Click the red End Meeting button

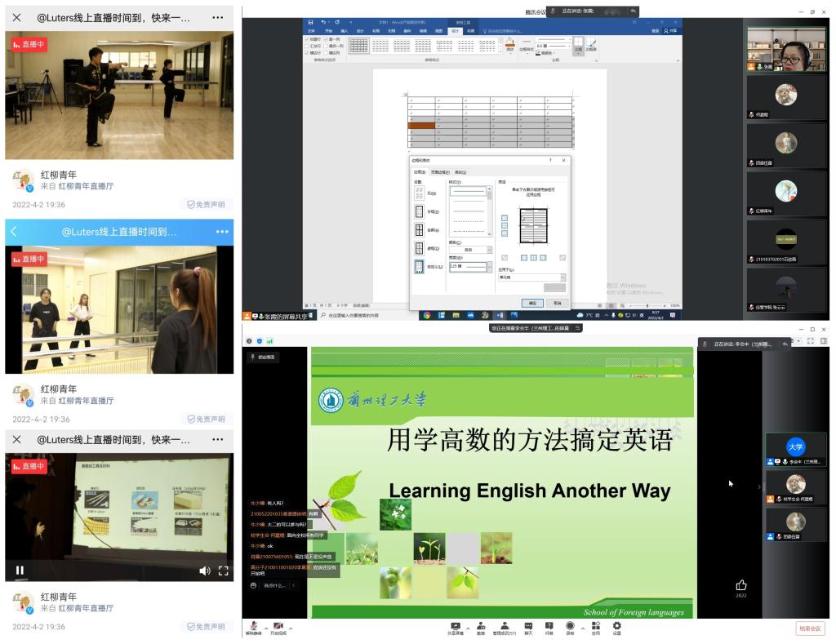pyautogui.click(x=810, y=628)
